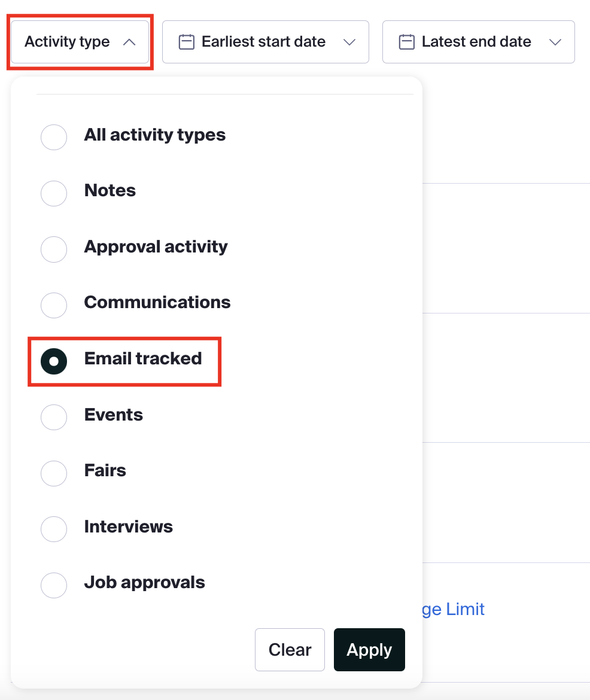Select the Notes radio button
Image resolution: width=590 pixels, height=700 pixels.
point(54,193)
